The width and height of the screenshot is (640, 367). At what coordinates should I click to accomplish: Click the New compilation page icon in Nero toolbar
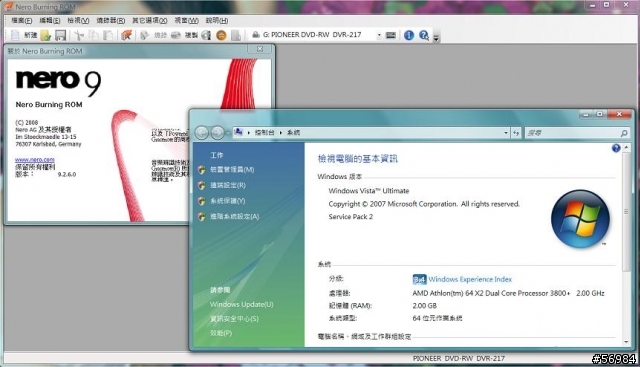click(x=16, y=35)
